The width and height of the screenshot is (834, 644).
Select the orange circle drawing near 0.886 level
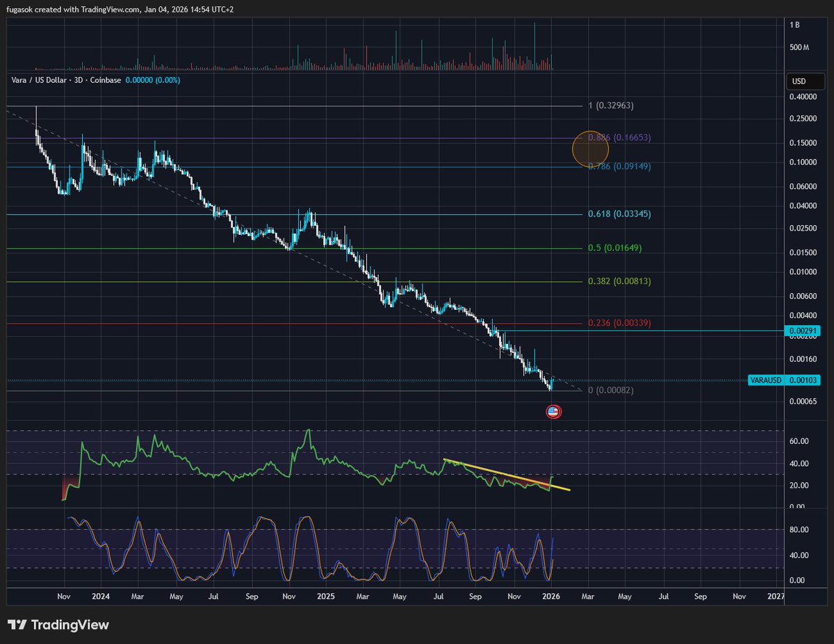click(589, 148)
